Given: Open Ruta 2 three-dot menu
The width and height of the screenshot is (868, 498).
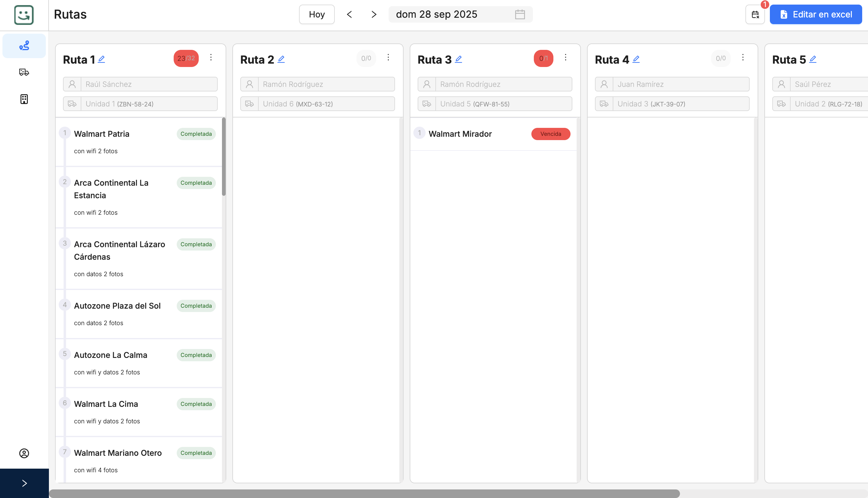Looking at the screenshot, I should (388, 58).
